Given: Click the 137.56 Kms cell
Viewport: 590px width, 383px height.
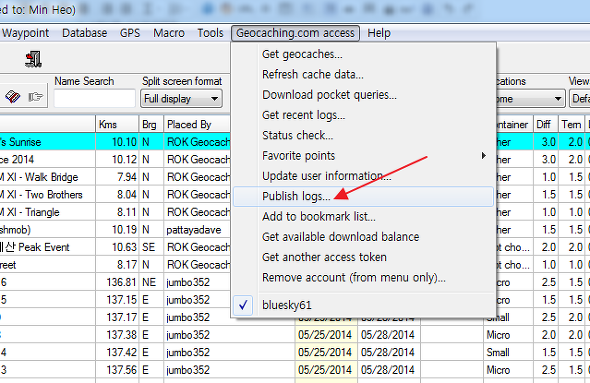Looking at the screenshot, I should [x=117, y=370].
